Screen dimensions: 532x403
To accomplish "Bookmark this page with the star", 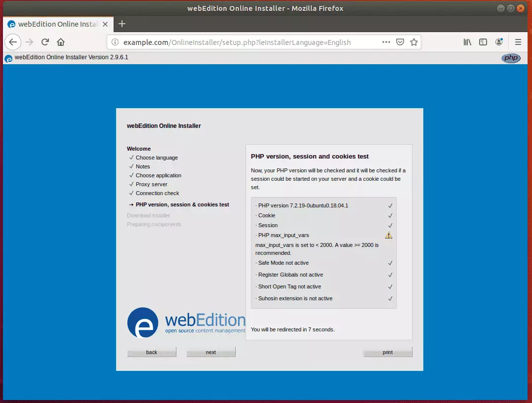I will coord(414,42).
